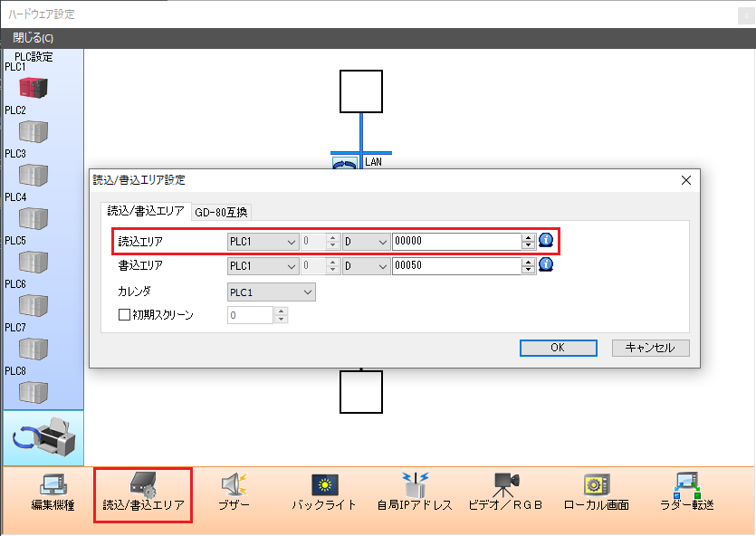The width and height of the screenshot is (756, 536).
Task: Click the printer icon in sidebar
Action: (43, 438)
